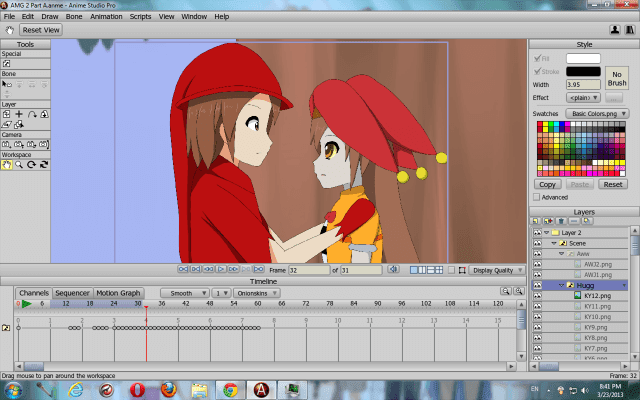Collapse the Hugg group triangle

(562, 285)
